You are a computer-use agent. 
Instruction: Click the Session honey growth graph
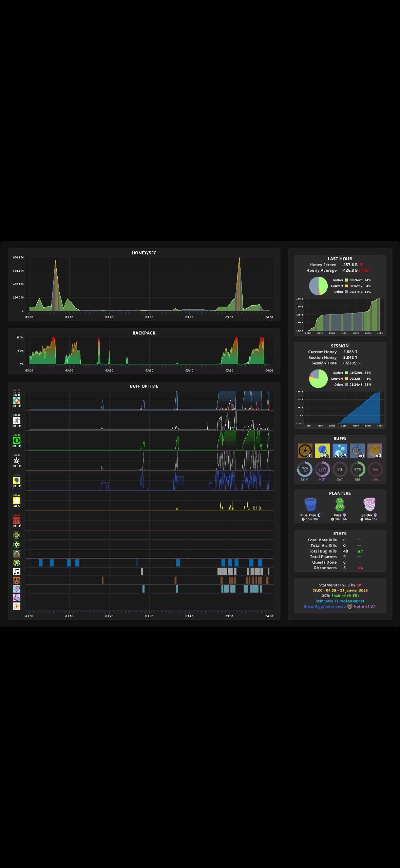340,408
